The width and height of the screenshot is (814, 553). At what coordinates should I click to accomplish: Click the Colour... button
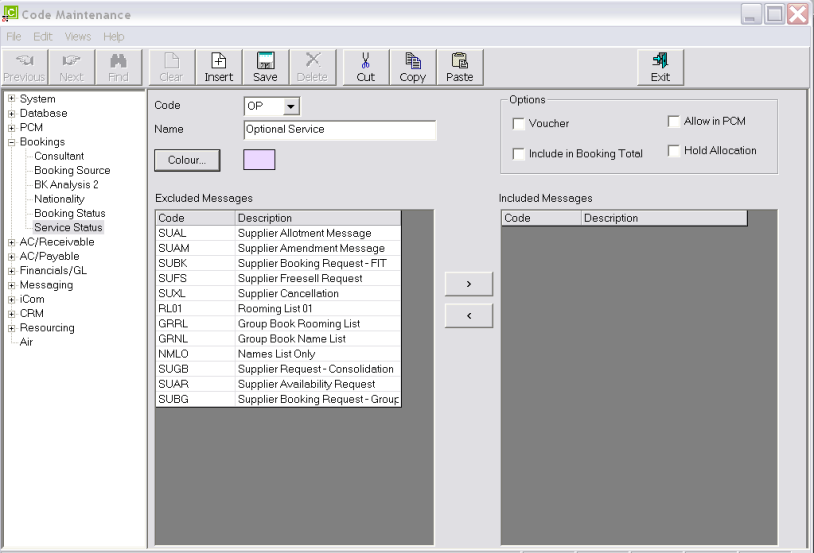coord(187,160)
